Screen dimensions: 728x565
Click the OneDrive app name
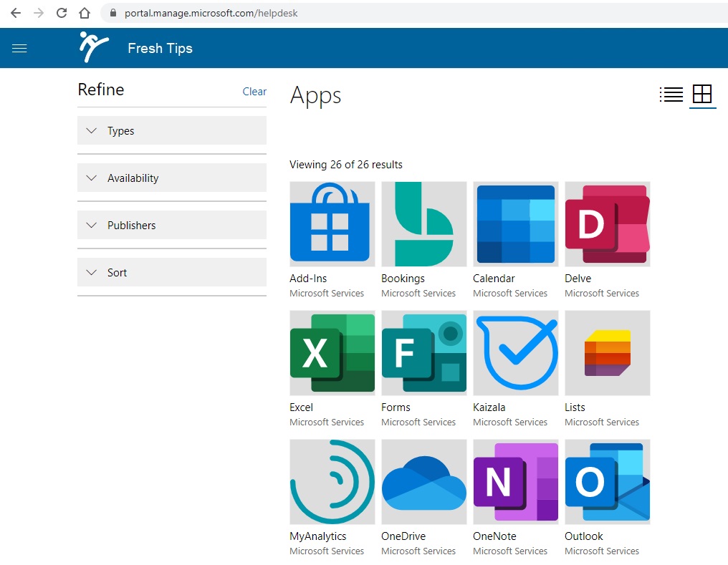click(x=403, y=536)
